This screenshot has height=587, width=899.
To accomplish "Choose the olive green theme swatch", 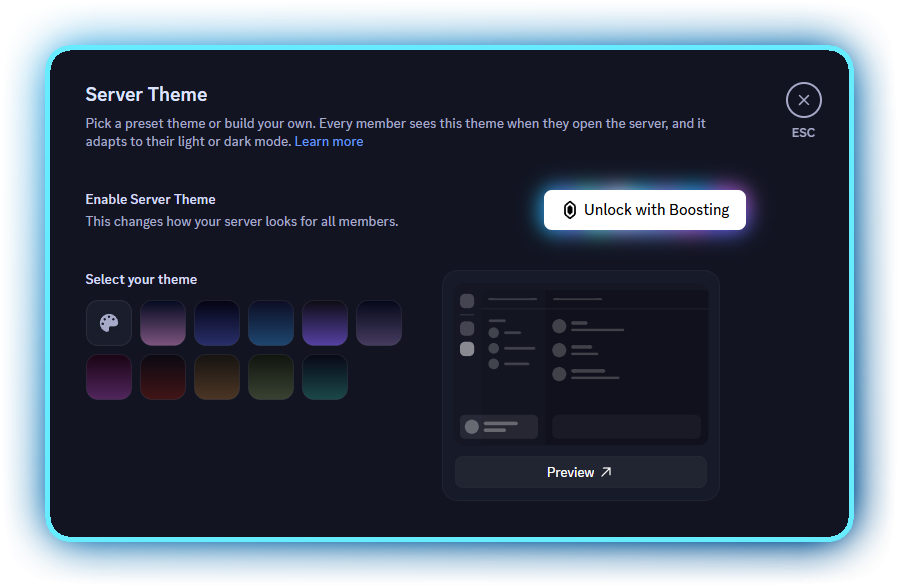I will click(271, 377).
